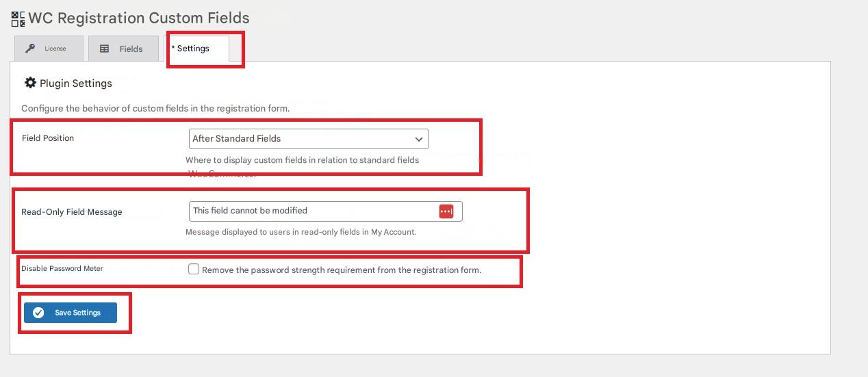Image resolution: width=868 pixels, height=377 pixels.
Task: Switch to the Fields tab
Action: tap(123, 49)
